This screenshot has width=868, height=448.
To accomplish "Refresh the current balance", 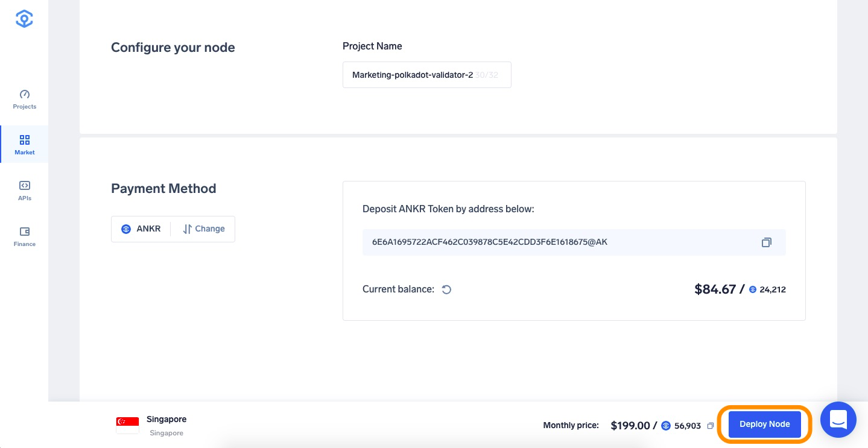I will [446, 289].
